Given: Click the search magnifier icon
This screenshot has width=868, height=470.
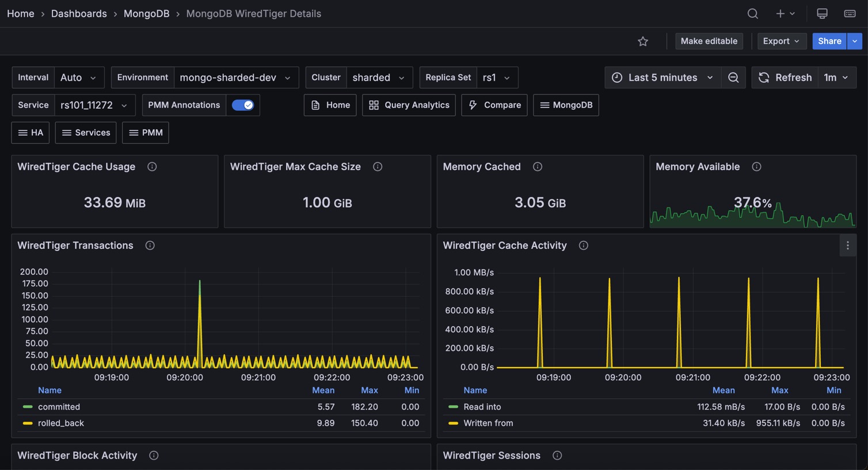Looking at the screenshot, I should point(752,14).
